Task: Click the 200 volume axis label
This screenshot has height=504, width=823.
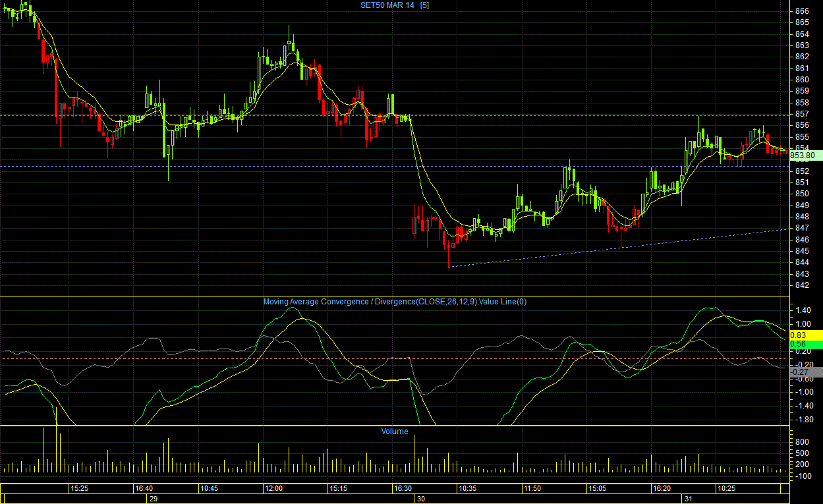Action: coord(802,464)
